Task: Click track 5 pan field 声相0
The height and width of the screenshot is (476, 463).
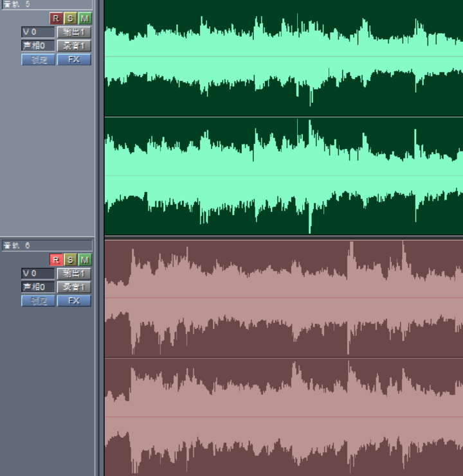Action: click(x=38, y=46)
